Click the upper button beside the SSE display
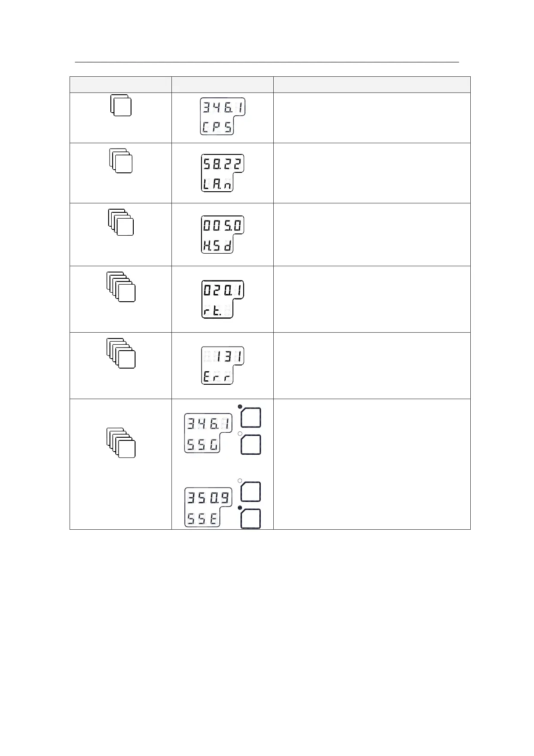The width and height of the screenshot is (534, 756). click(x=251, y=492)
